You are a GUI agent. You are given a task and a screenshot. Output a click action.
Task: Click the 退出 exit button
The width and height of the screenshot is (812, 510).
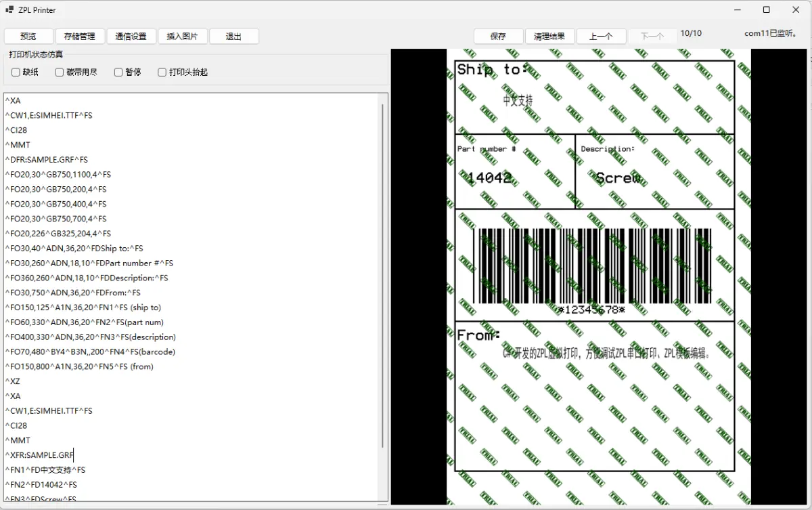point(234,37)
